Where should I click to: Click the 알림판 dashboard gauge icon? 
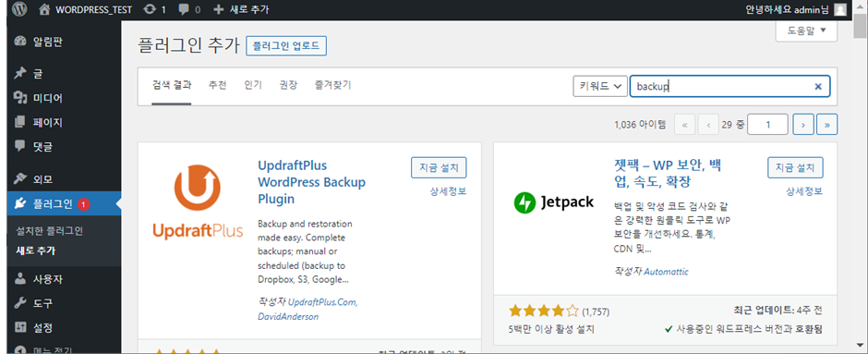[x=20, y=41]
